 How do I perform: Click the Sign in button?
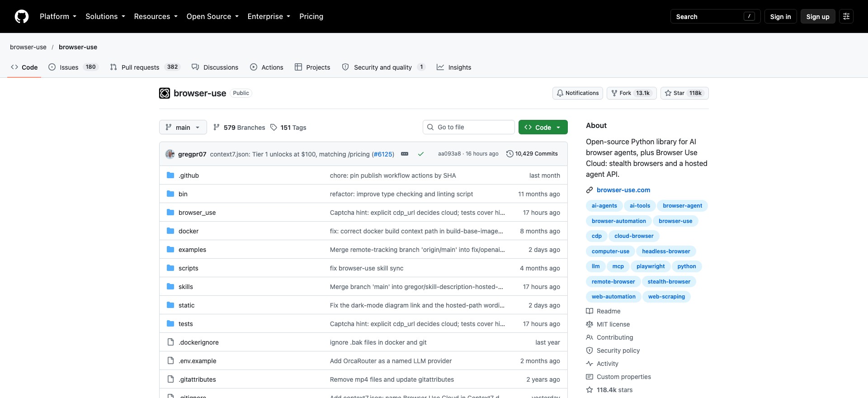point(780,16)
